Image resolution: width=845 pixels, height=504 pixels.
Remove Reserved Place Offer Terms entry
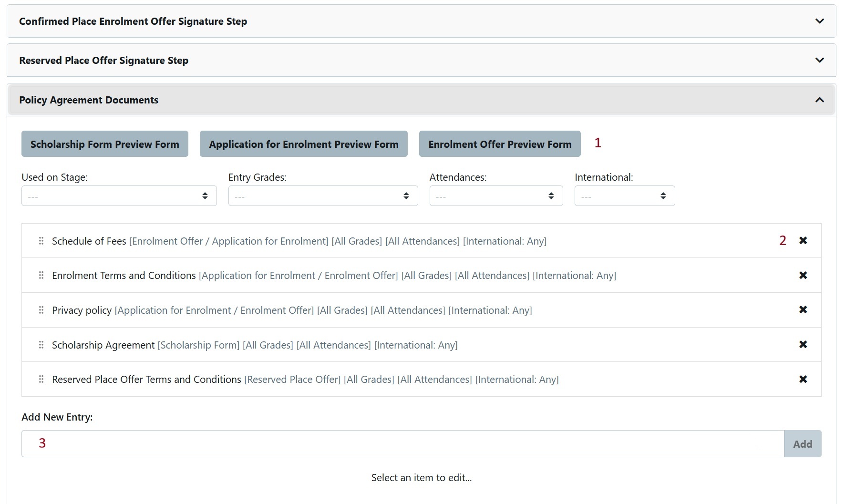point(803,379)
